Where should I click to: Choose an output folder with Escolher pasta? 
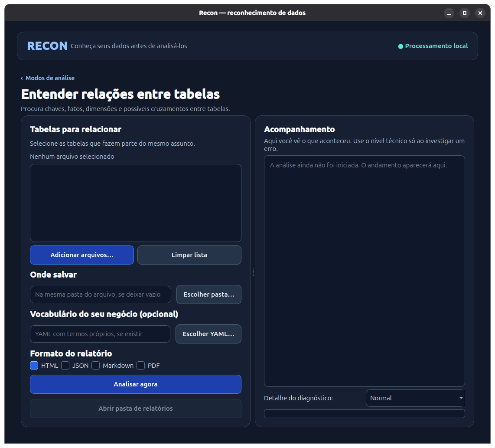point(208,294)
